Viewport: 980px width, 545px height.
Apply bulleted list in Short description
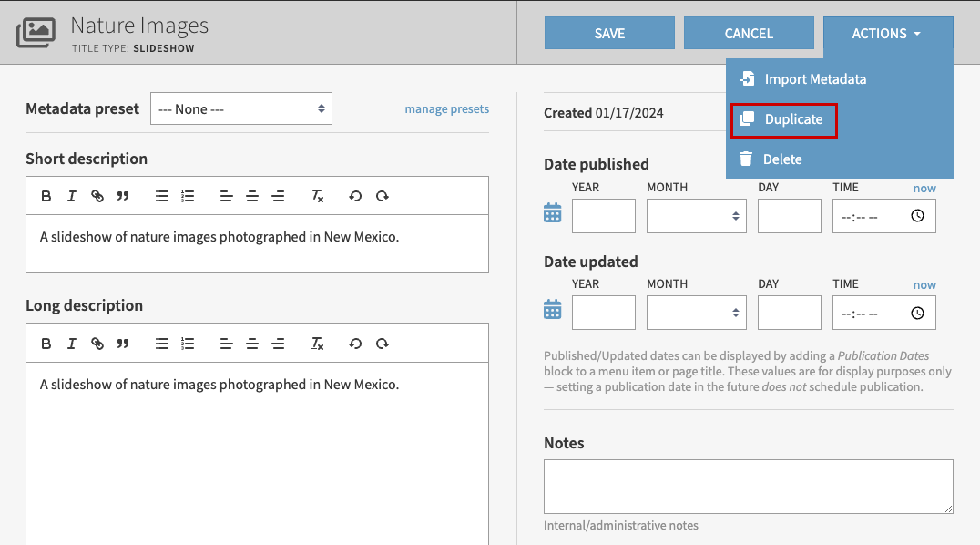(x=162, y=196)
